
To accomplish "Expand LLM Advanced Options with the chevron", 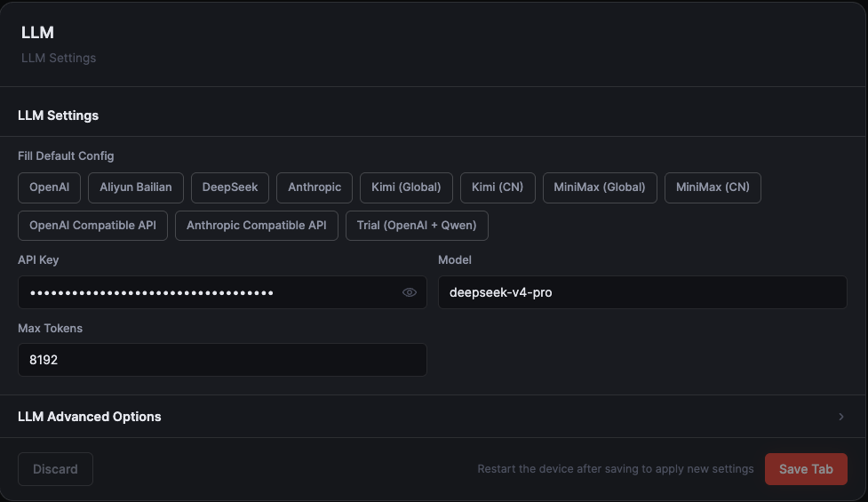I will (x=840, y=416).
